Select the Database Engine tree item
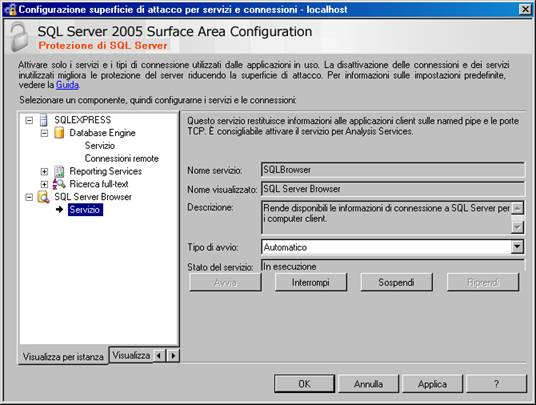 (x=102, y=133)
